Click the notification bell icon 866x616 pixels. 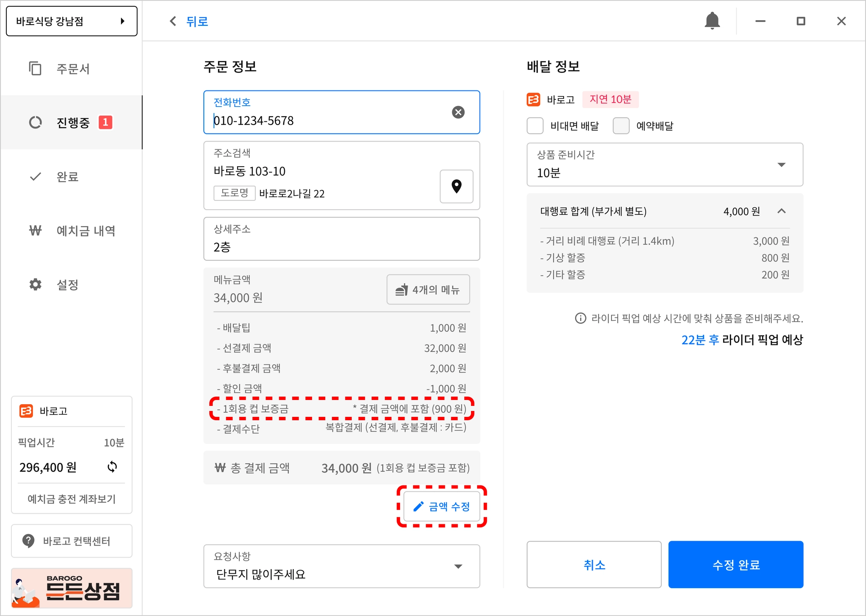click(x=712, y=21)
